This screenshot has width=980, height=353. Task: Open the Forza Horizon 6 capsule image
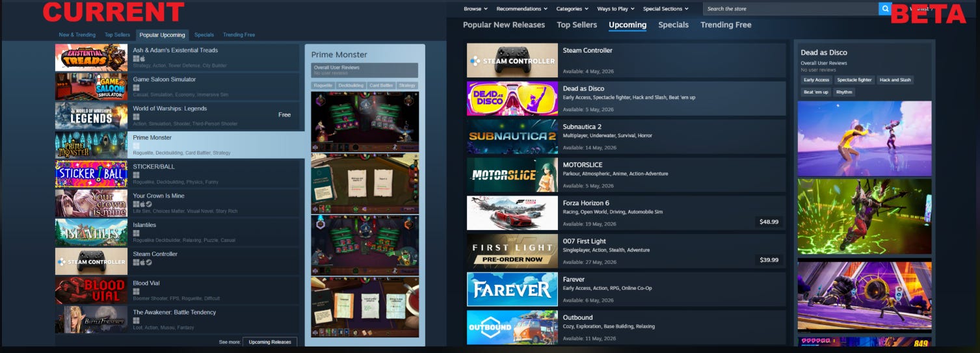click(512, 213)
